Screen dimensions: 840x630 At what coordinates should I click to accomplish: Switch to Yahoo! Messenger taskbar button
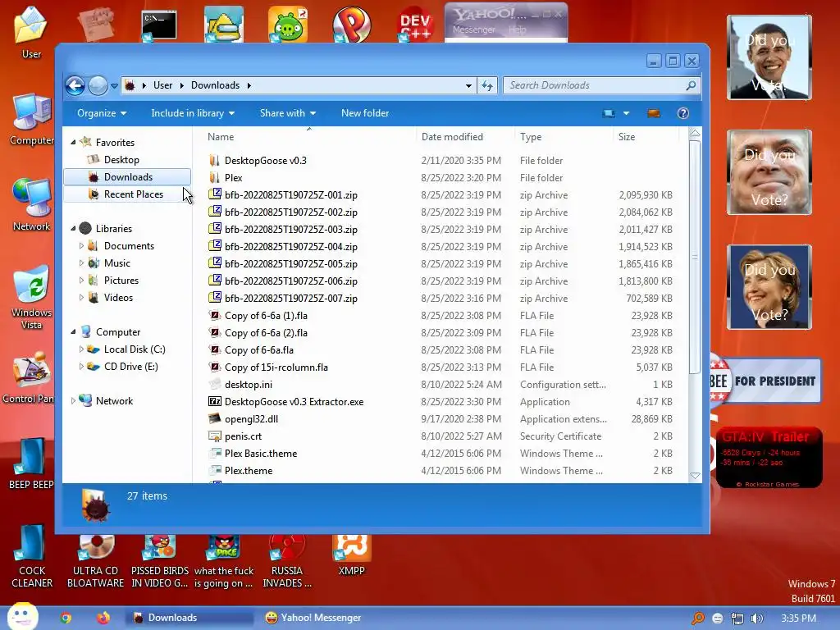tap(313, 618)
